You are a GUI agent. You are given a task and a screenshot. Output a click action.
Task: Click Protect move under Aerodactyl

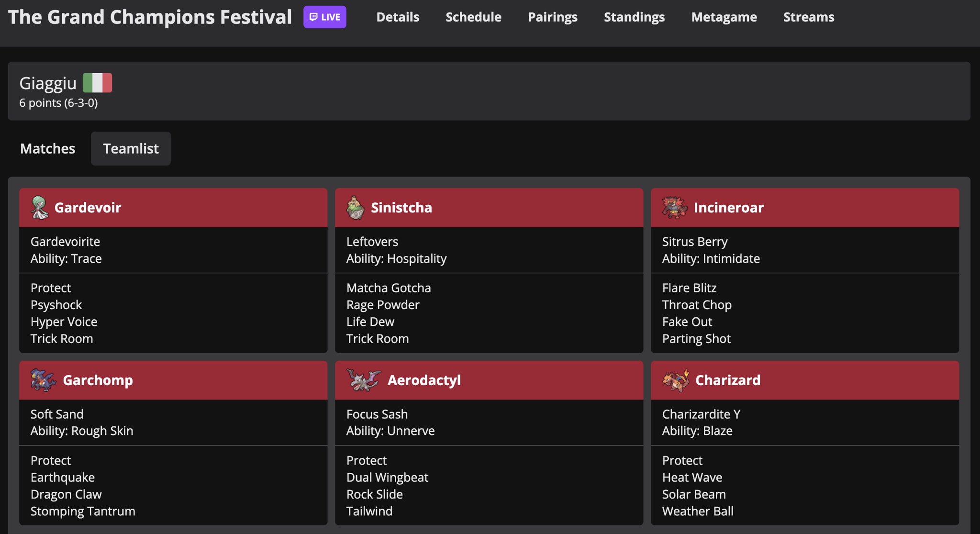pos(367,460)
